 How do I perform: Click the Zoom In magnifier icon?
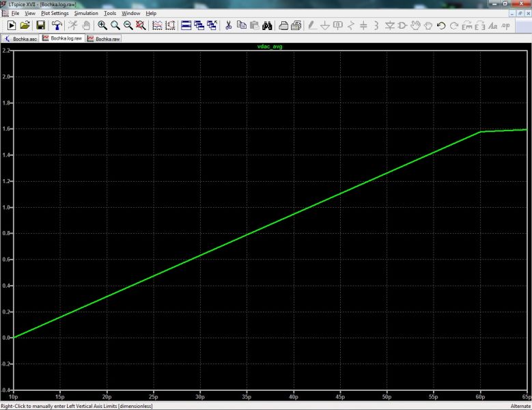102,25
